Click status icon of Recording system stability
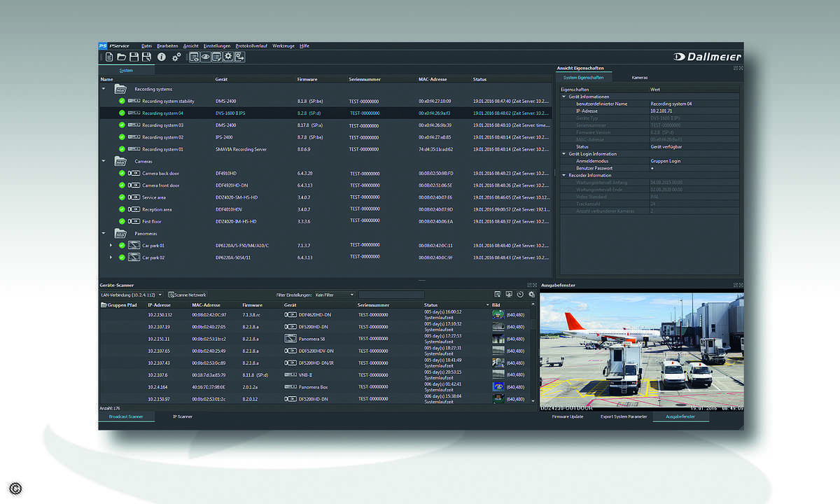This screenshot has width=840, height=504. [122, 101]
